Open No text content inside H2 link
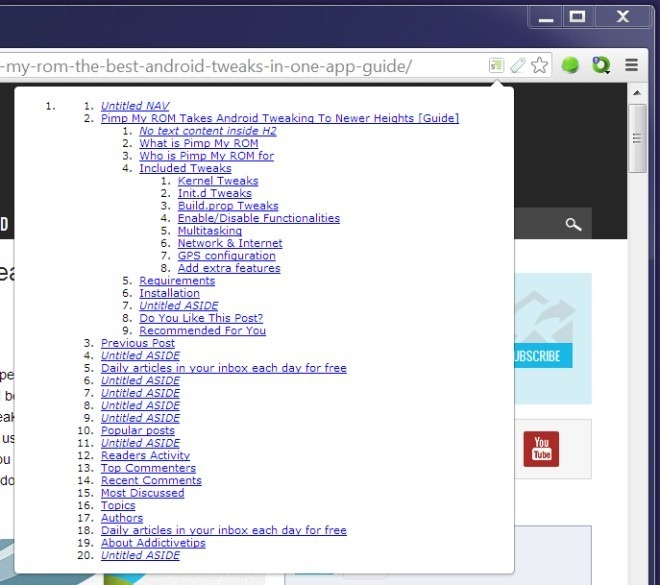660x585 pixels. tap(208, 131)
